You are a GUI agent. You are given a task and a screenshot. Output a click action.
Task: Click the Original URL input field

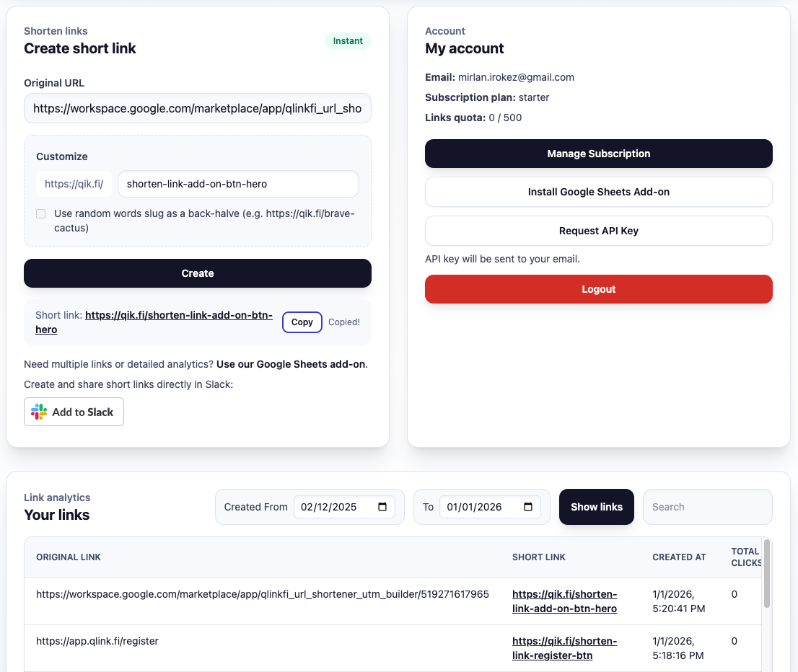(x=198, y=108)
